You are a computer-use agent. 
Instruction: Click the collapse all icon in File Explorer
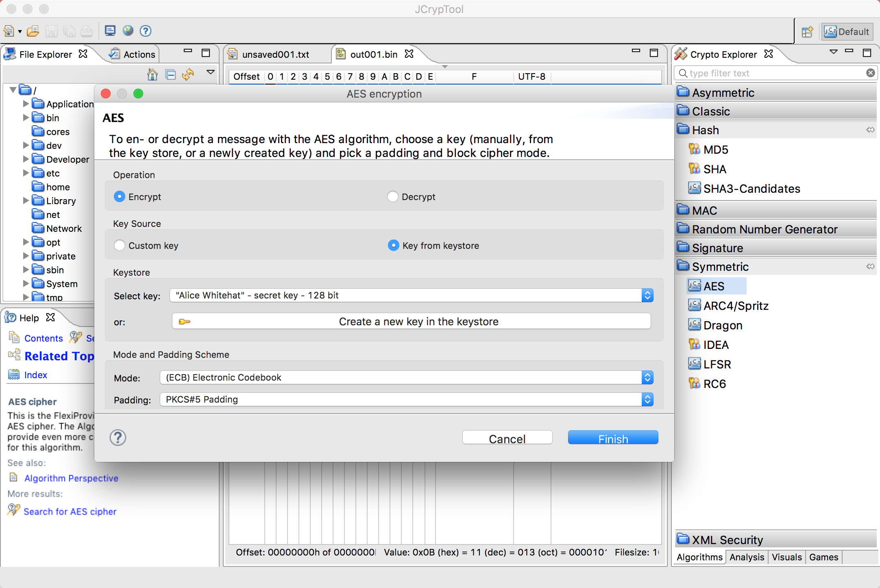tap(171, 74)
